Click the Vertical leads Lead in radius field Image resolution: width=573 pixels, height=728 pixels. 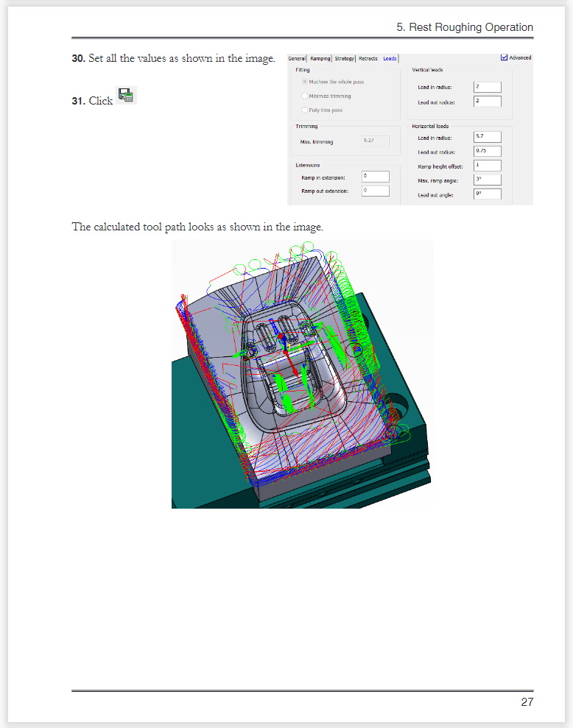coord(487,87)
